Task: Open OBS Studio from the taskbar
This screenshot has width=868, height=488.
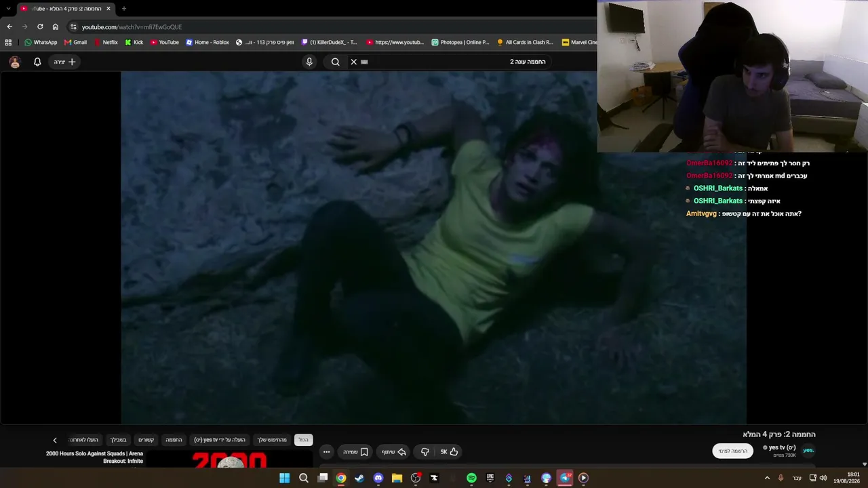Action: click(416, 478)
